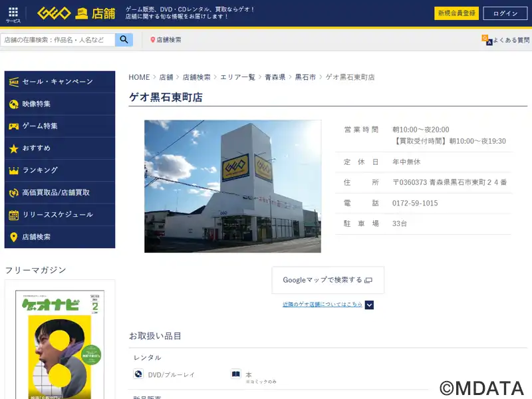Image resolution: width=532 pixels, height=399 pixels.
Task: Click 朝10:00～夜20:00 business hours text
Action: point(421,130)
